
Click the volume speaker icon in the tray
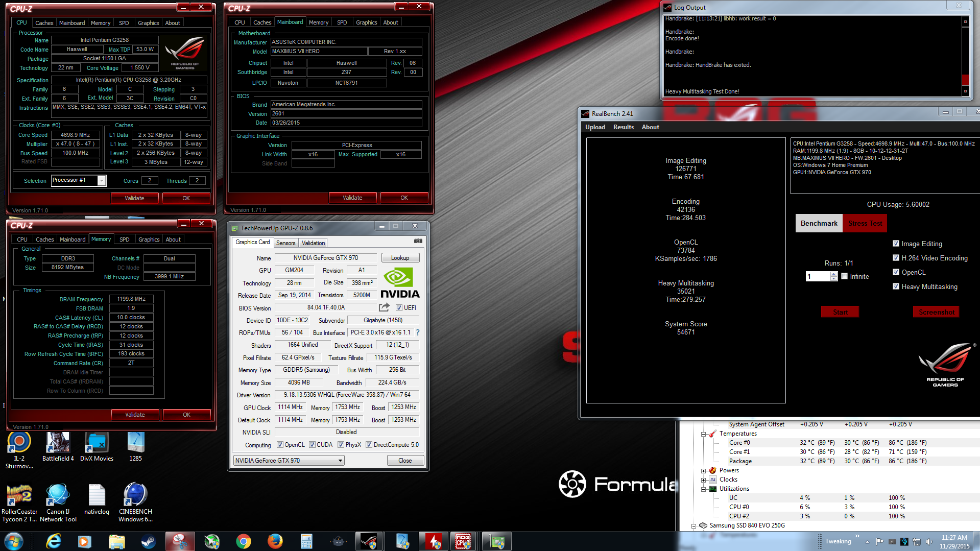point(929,541)
